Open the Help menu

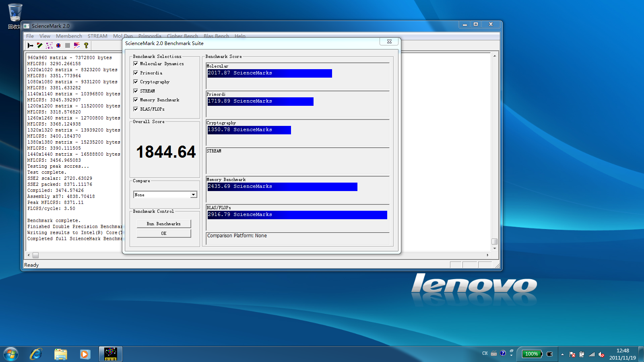[x=240, y=36]
